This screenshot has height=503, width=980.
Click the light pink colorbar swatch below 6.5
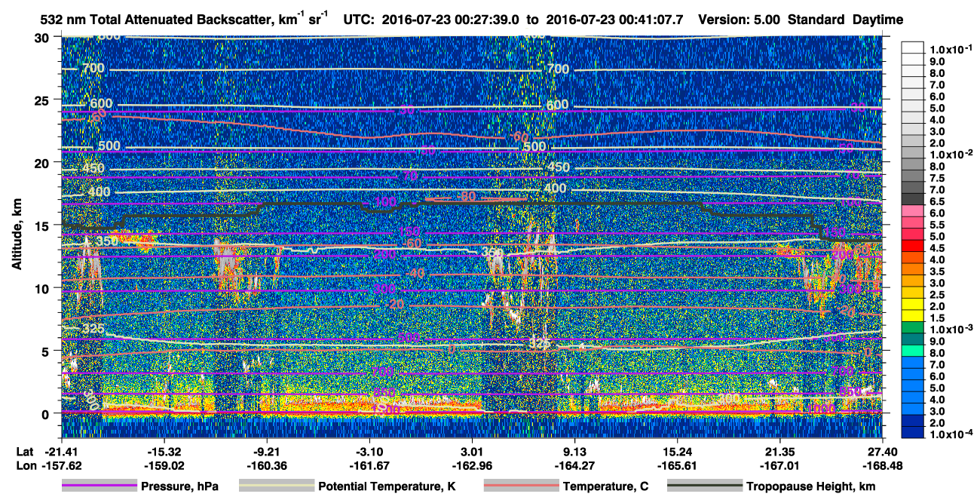(912, 210)
